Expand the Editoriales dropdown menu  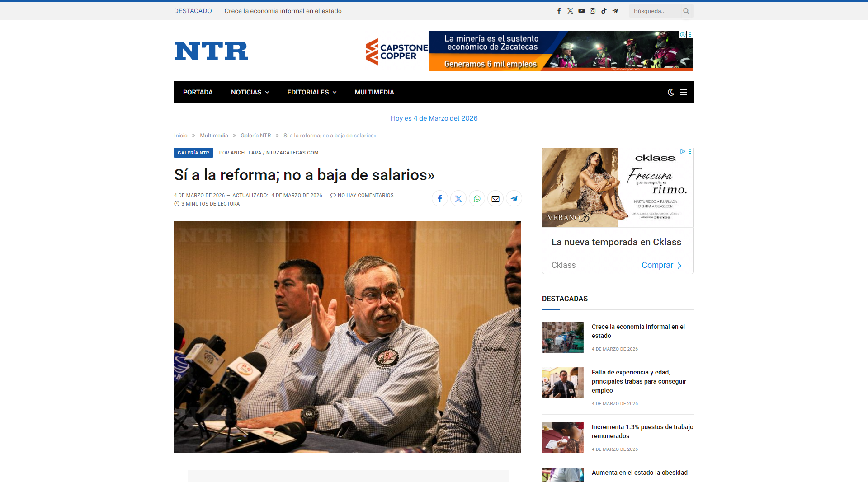pos(312,92)
